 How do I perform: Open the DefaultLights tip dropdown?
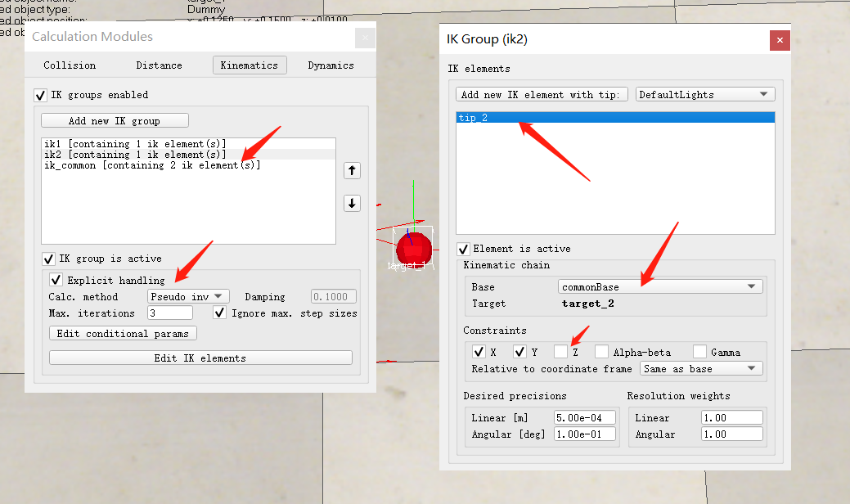(x=704, y=94)
